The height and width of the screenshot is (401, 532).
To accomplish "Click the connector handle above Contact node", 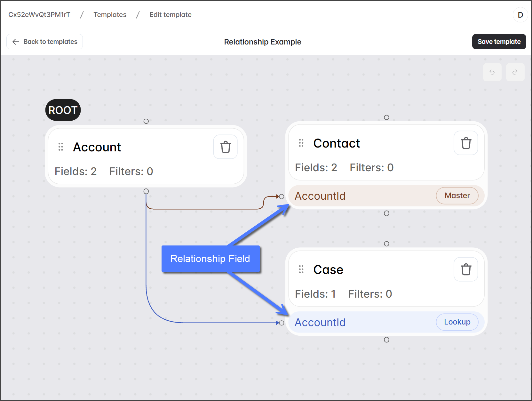I will pos(386,117).
